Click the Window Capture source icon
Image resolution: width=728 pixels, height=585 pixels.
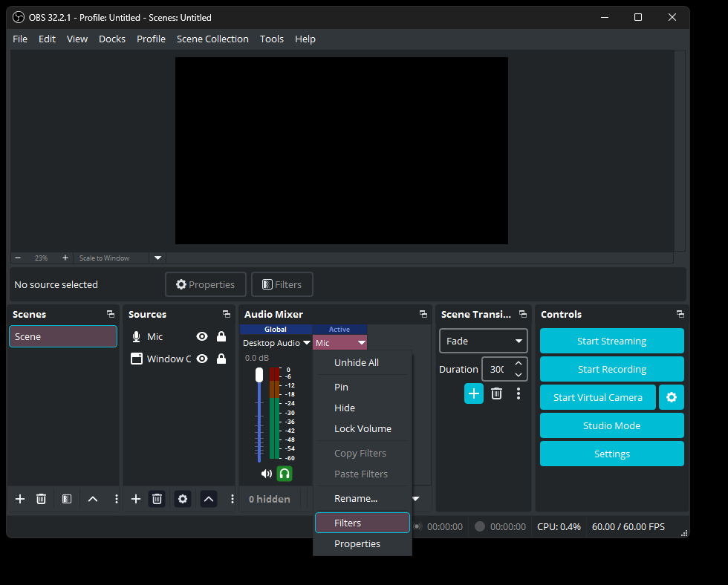pyautogui.click(x=137, y=359)
